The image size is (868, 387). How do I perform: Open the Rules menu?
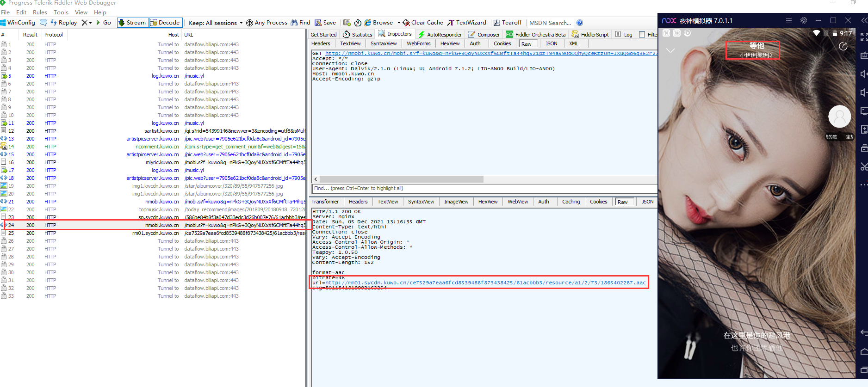(x=40, y=12)
